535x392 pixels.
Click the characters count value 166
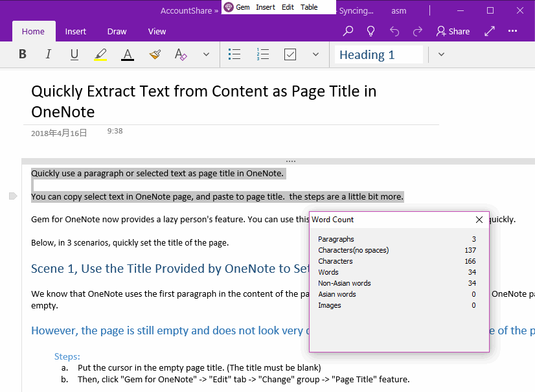(x=470, y=261)
